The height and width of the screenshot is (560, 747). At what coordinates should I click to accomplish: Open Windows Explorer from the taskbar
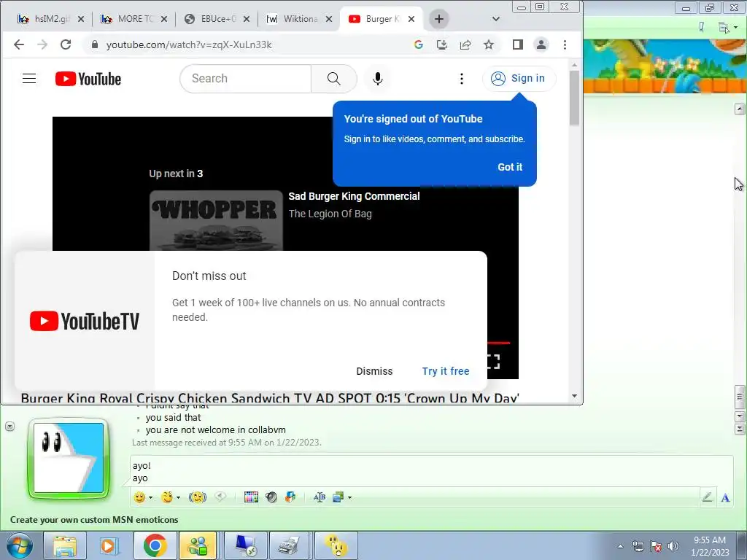65,545
